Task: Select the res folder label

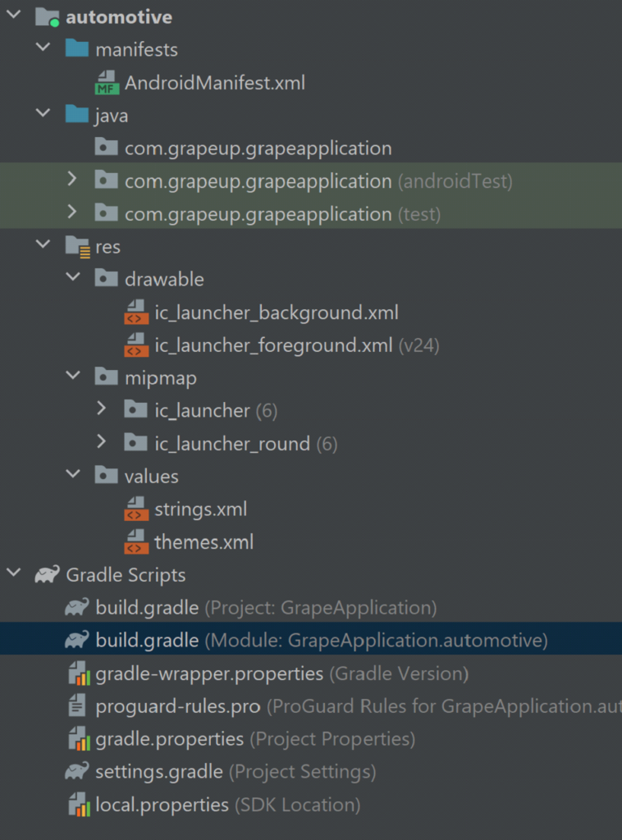Action: point(107,247)
